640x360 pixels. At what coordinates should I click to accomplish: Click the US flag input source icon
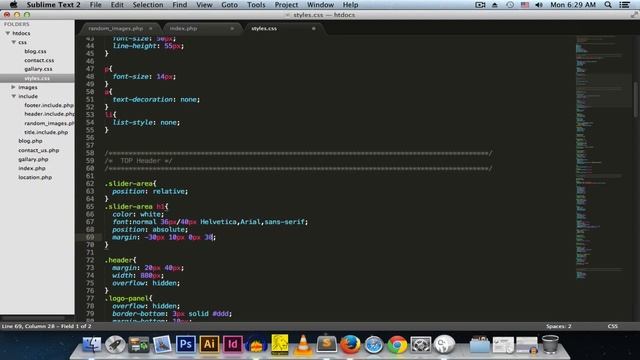tap(524, 5)
